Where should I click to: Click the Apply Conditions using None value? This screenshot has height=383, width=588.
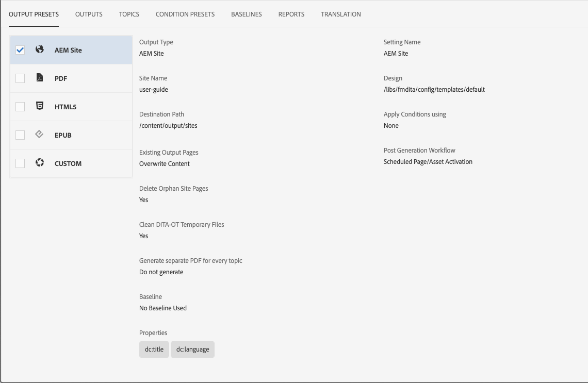(391, 126)
